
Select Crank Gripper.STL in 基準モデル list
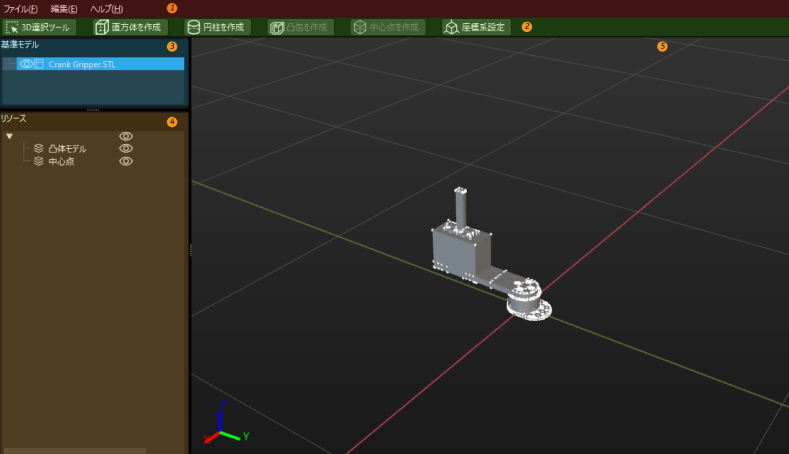[82, 64]
